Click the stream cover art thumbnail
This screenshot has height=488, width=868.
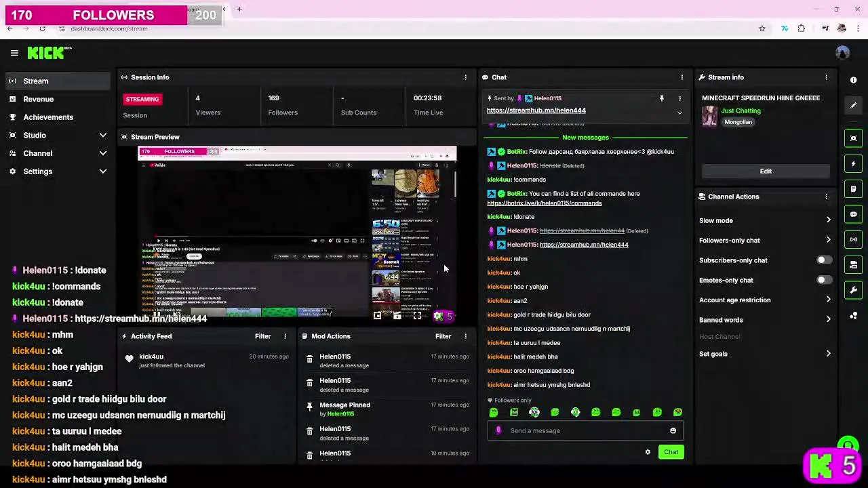click(709, 116)
